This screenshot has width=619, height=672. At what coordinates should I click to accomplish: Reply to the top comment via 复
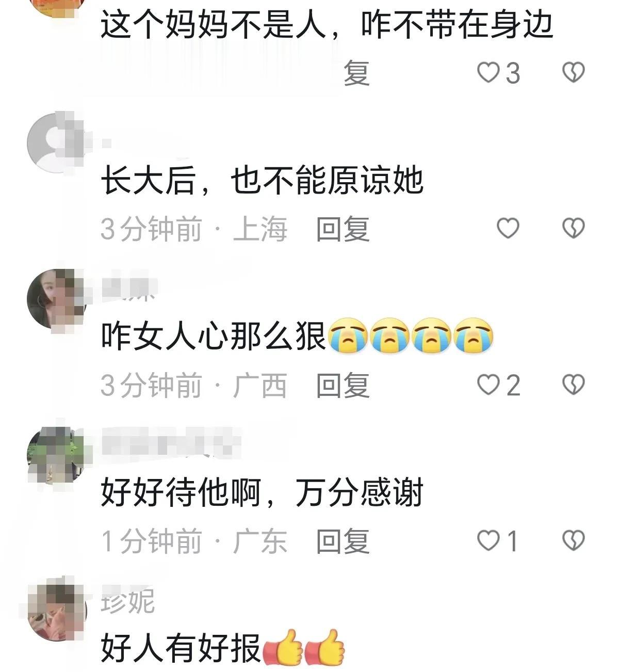[x=356, y=73]
